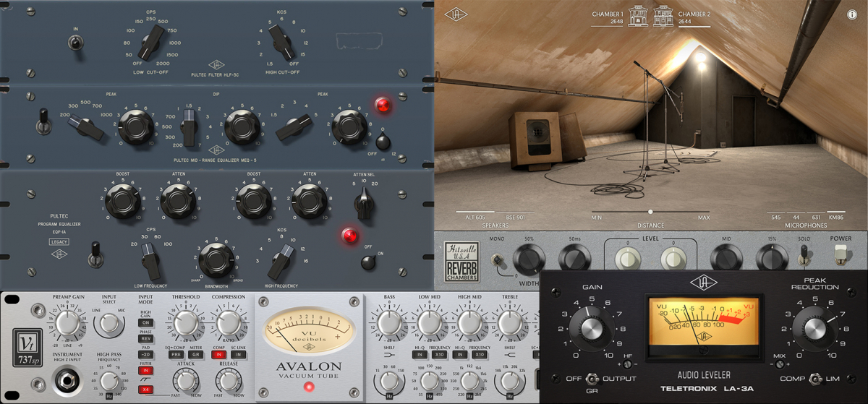
Task: Click the Avalon PAD -20 button
Action: click(x=146, y=355)
